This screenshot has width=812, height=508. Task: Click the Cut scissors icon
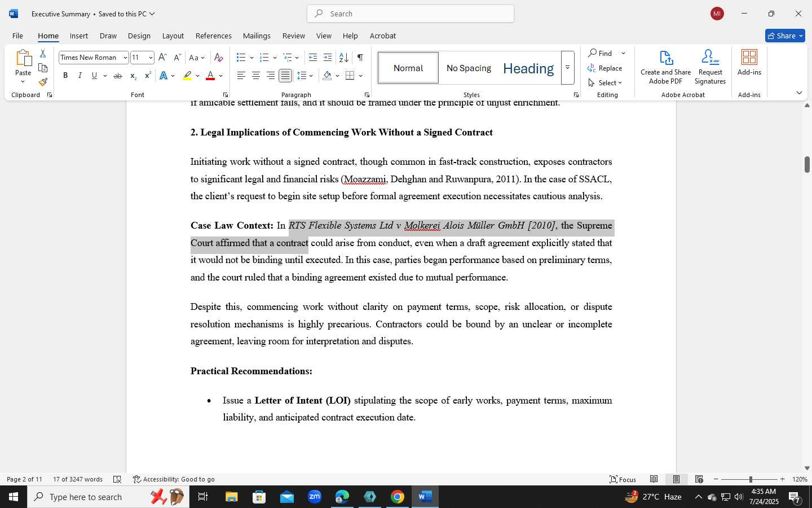click(43, 54)
